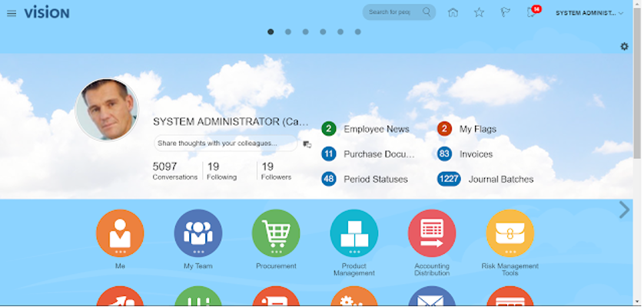This screenshot has width=644, height=307.
Task: Focus the Share thoughts input field
Action: pos(225,144)
